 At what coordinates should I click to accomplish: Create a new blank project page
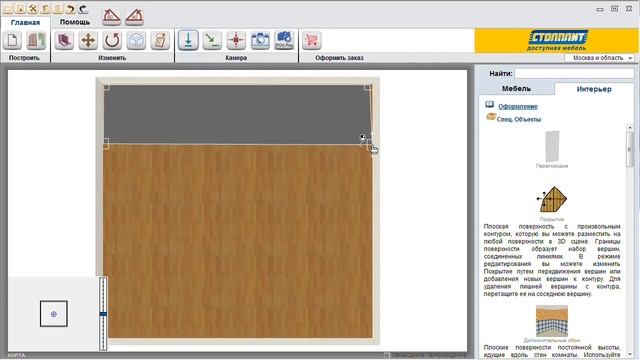tap(12, 40)
